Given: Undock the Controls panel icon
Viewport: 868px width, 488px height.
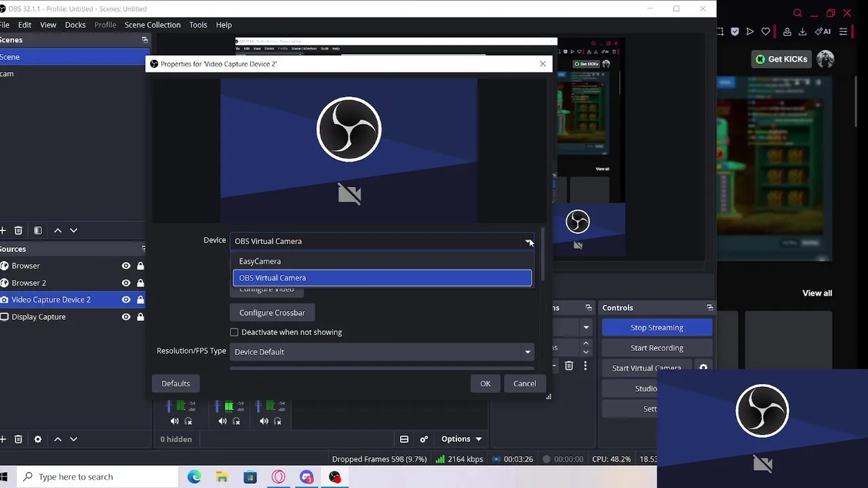Looking at the screenshot, I should 710,308.
